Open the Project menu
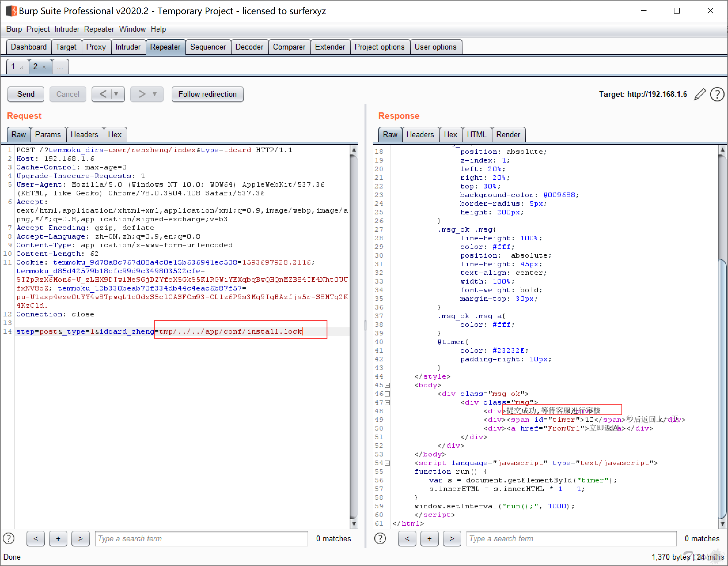 tap(38, 29)
